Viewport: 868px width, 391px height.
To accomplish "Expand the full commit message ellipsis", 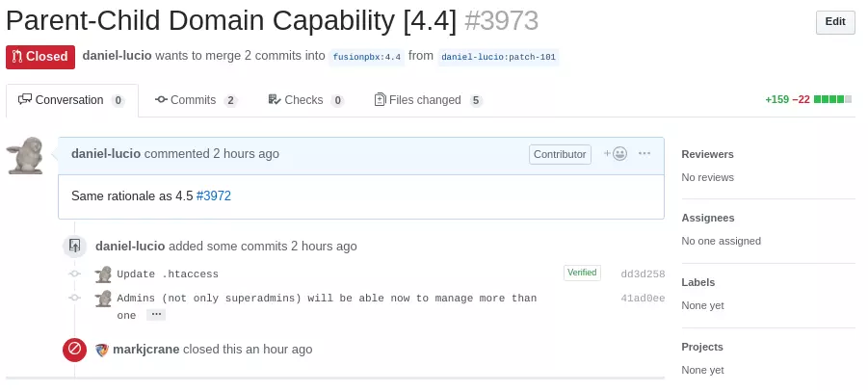I will pos(156,315).
